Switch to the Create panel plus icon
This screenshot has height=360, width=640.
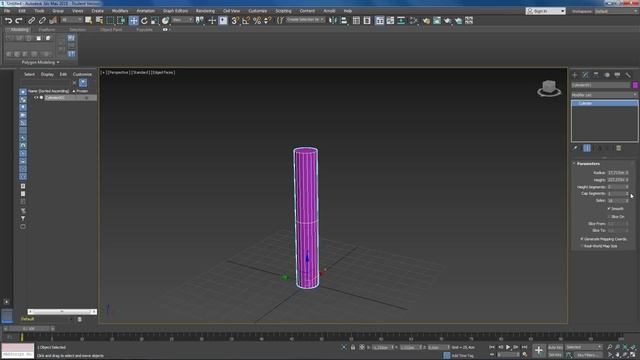(575, 75)
